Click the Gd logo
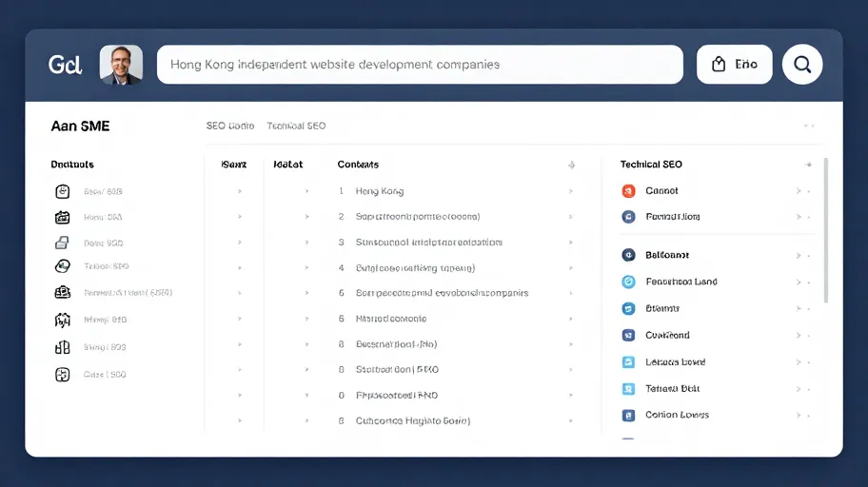 [x=65, y=65]
